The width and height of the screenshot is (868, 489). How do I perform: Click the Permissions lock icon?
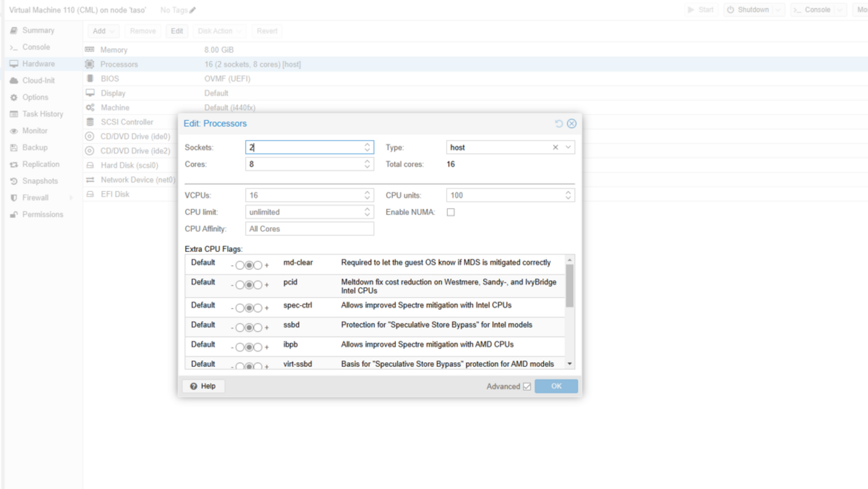point(13,214)
